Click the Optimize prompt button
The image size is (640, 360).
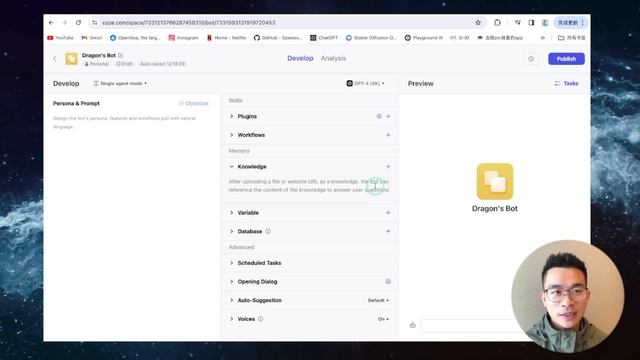(194, 103)
